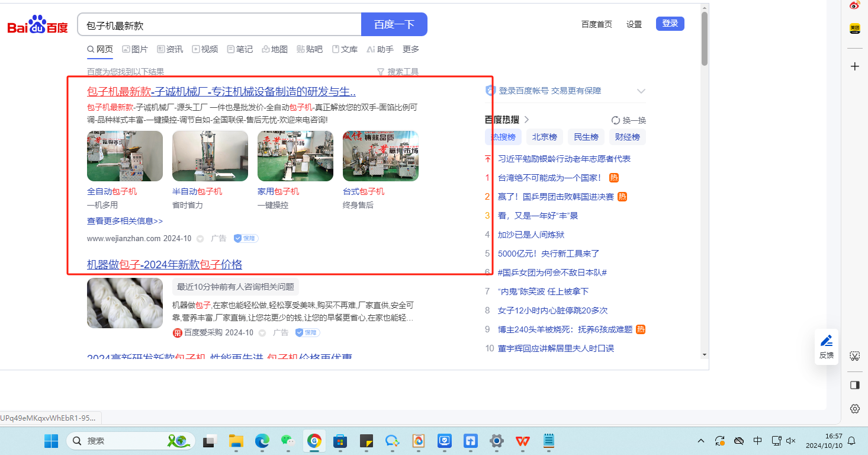Viewport: 868px width, 455px height.
Task: Switch to the 资讯 search tab
Action: pos(170,49)
